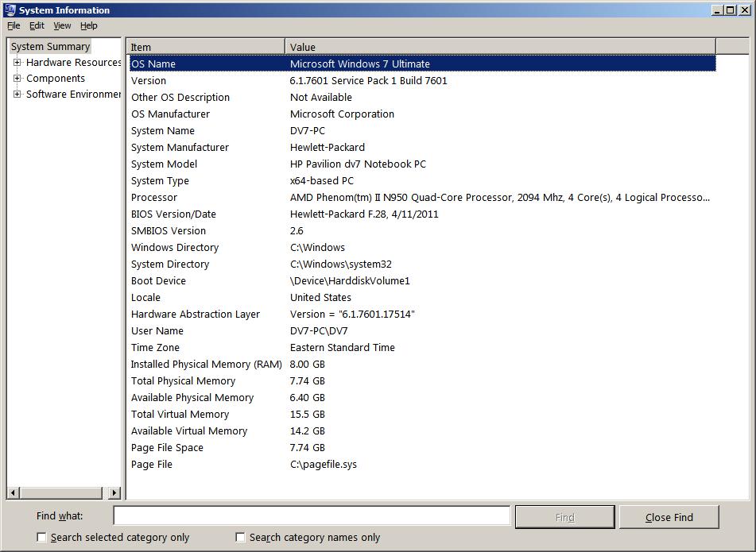The image size is (756, 552).
Task: Click the C:\Windows\system32 value
Action: 341,264
